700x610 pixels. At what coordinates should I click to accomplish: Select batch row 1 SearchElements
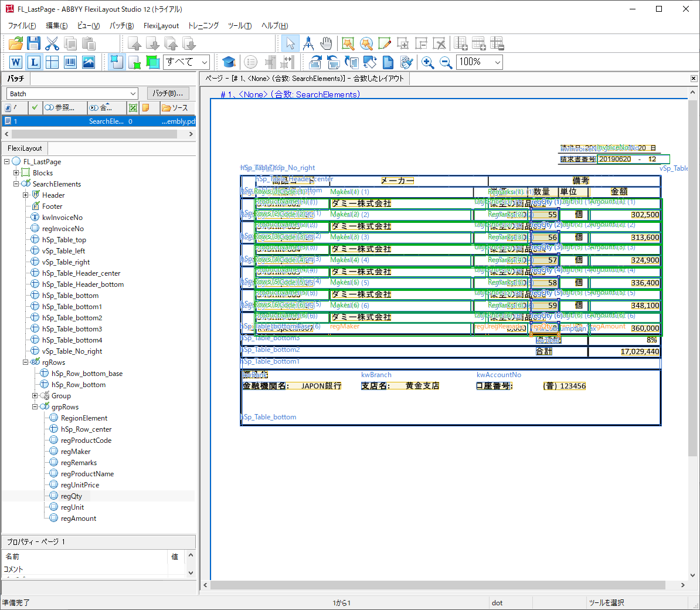(99, 121)
